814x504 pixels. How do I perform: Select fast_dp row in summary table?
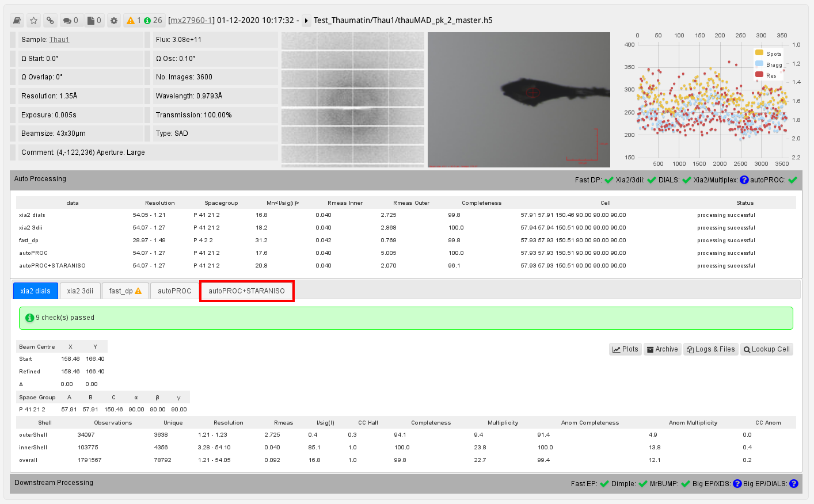406,240
